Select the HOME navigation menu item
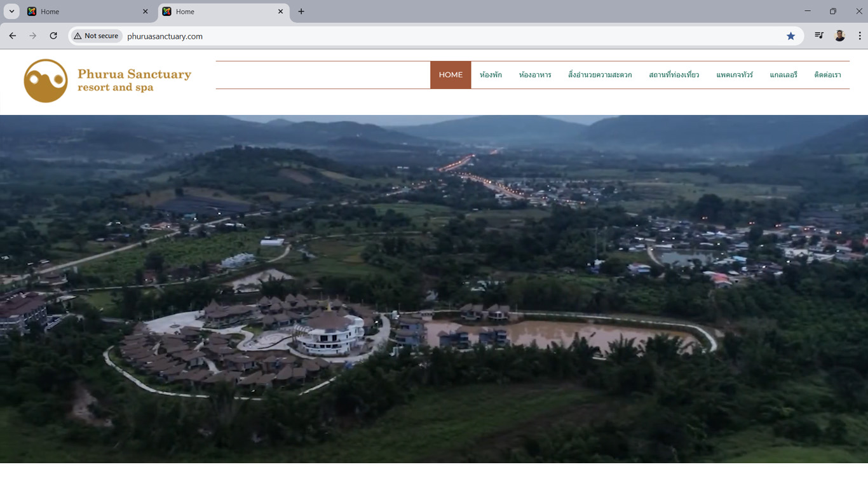The height and width of the screenshot is (488, 868). click(x=451, y=75)
